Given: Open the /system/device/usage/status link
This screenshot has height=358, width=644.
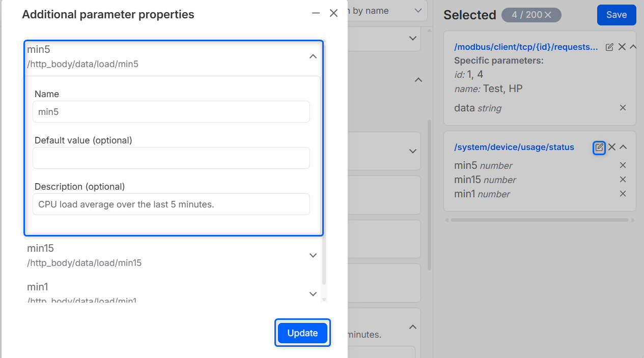Looking at the screenshot, I should coord(514,147).
